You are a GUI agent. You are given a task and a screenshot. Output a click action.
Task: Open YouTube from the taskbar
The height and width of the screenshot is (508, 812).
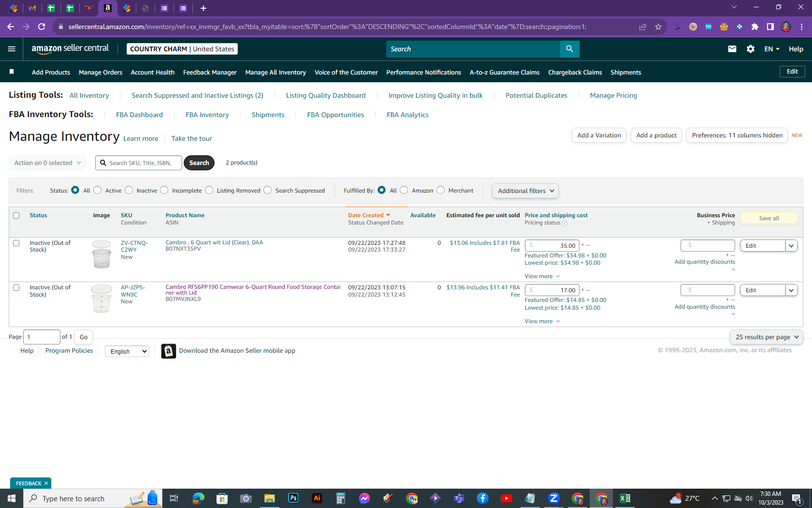click(x=507, y=498)
